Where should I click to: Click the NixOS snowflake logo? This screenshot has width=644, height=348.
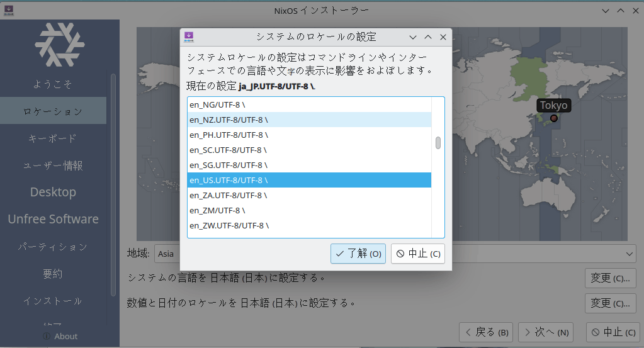[60, 45]
